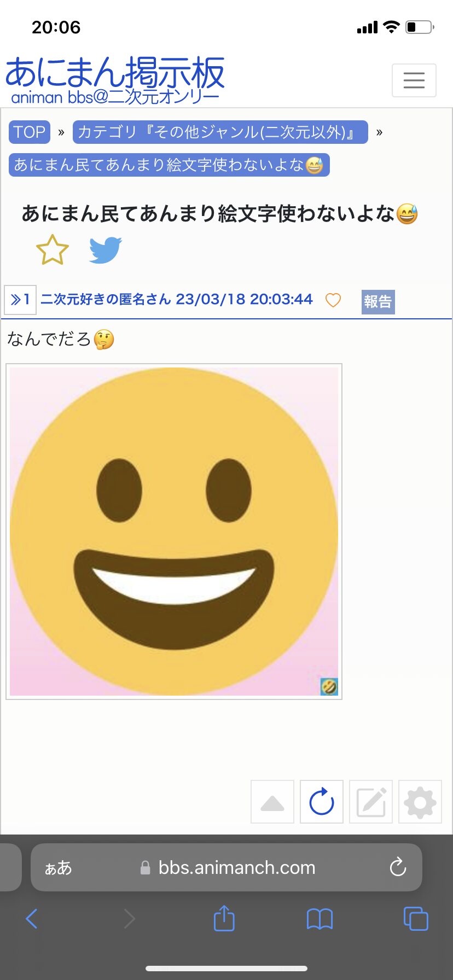Open the Safari share sheet icon
Image resolution: width=453 pixels, height=980 pixels.
pyautogui.click(x=224, y=918)
